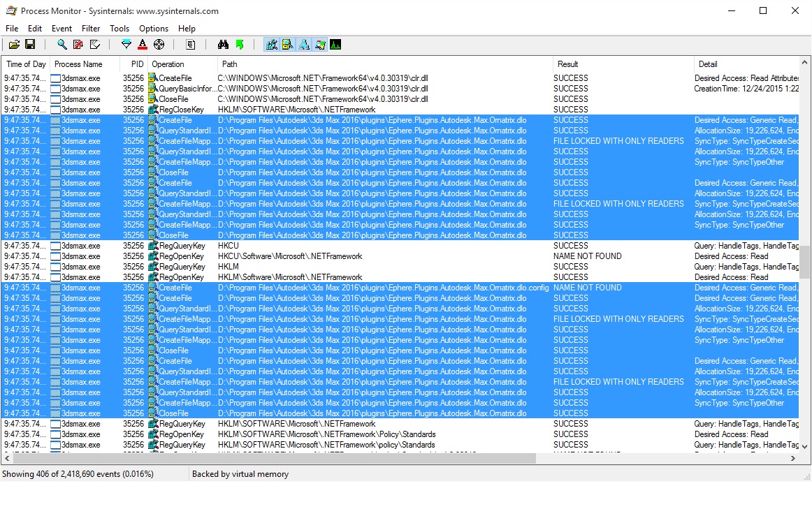The width and height of the screenshot is (812, 509).
Task: Click the Open log file icon
Action: tap(14, 45)
